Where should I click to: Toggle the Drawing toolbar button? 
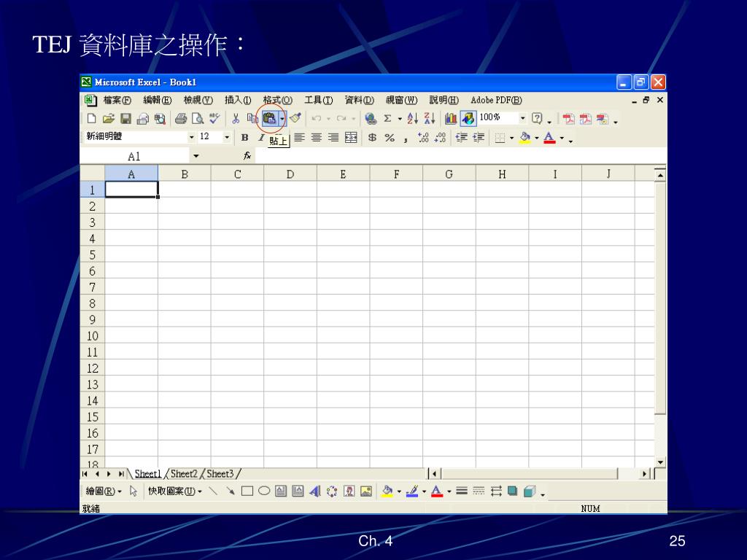(x=468, y=119)
